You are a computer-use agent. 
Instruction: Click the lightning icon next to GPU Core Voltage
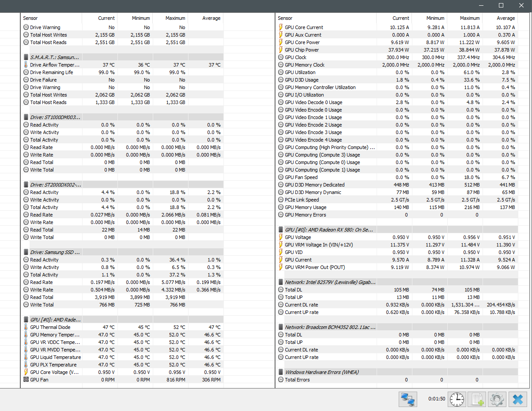tap(26, 372)
